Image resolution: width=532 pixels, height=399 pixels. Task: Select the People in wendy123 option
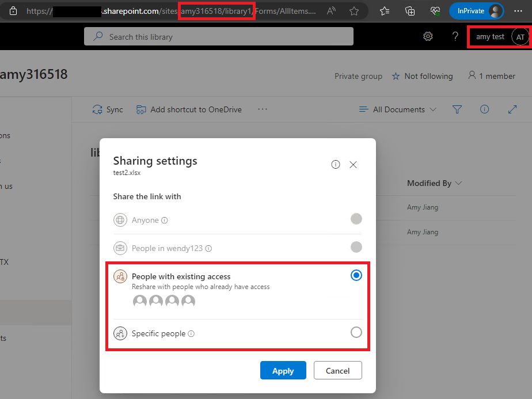pos(356,247)
